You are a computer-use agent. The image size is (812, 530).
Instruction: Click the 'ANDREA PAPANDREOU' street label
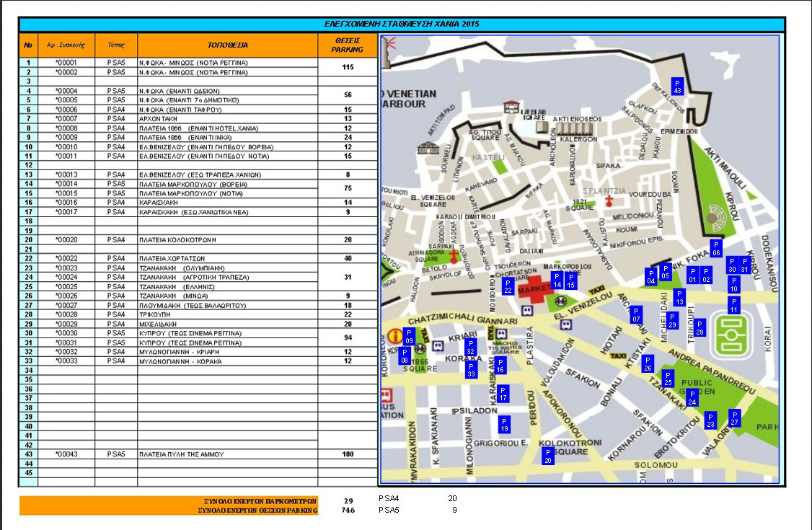[x=711, y=371]
